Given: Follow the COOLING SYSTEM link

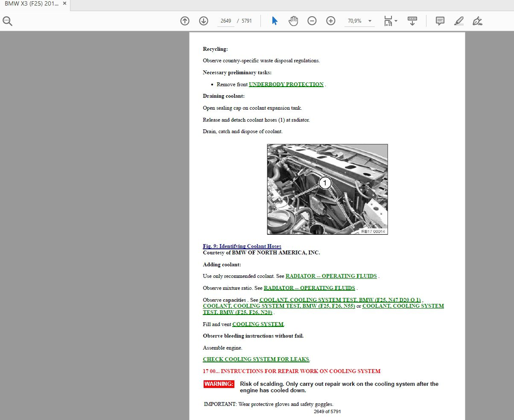Looking at the screenshot, I should point(258,324).
